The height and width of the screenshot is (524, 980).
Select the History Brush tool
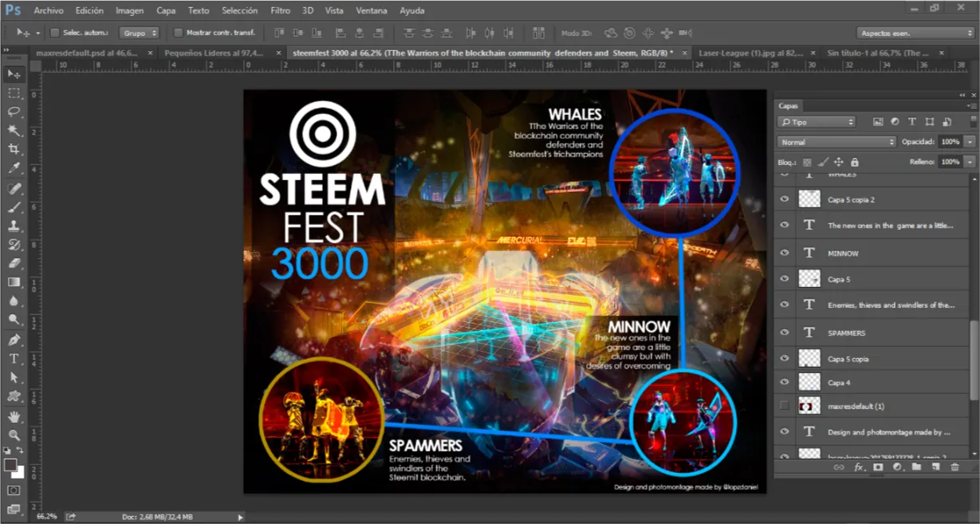click(14, 245)
